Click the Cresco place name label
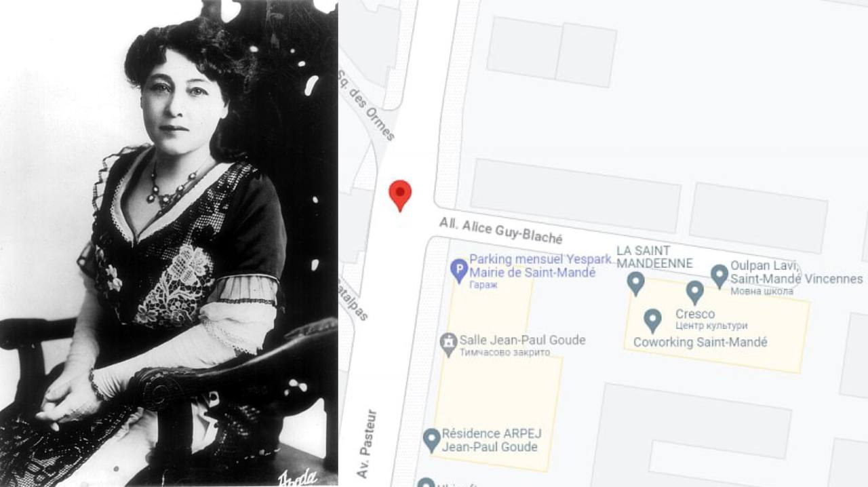Image resolution: width=868 pixels, height=487 pixels. coord(695,314)
